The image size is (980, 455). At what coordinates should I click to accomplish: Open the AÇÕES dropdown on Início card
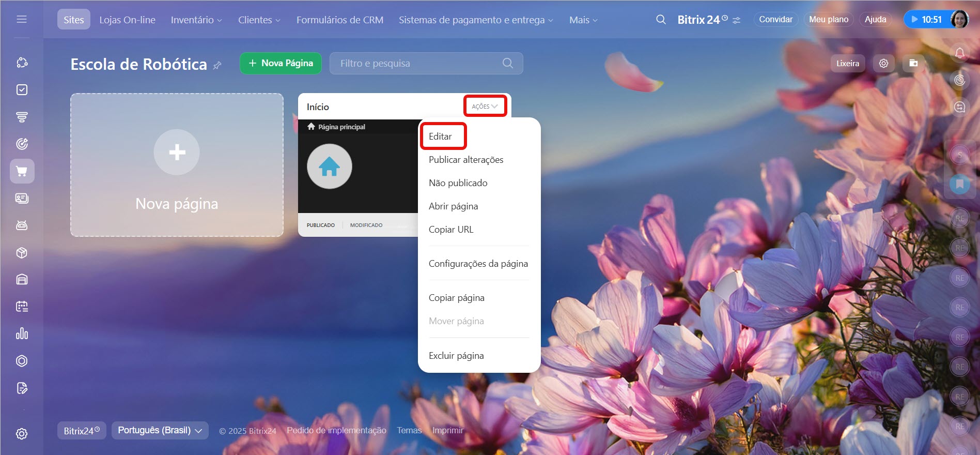coord(485,107)
